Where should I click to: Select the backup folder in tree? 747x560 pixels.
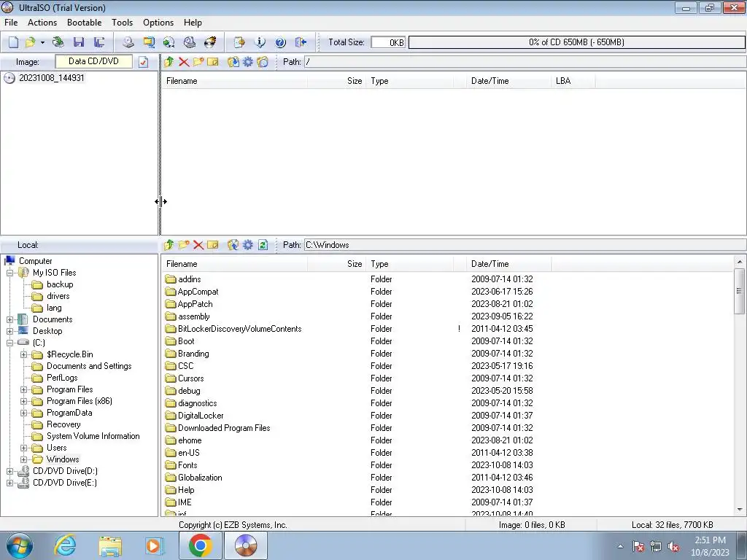pyautogui.click(x=60, y=284)
